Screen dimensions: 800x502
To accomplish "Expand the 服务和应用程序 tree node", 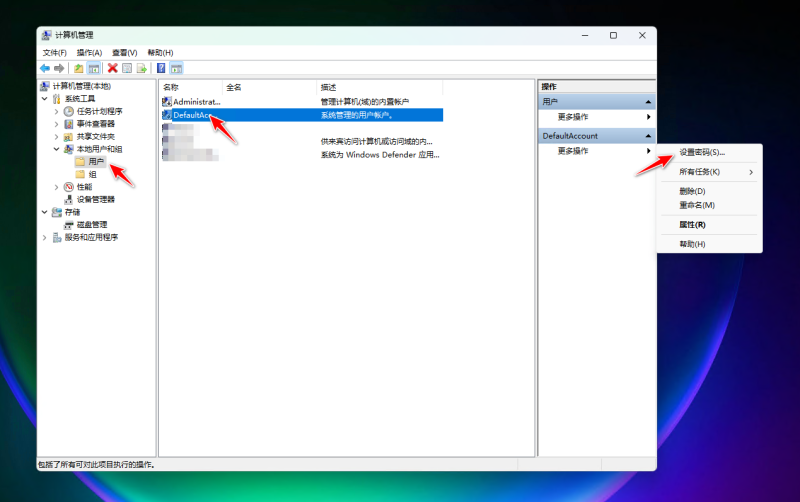I will [45, 237].
